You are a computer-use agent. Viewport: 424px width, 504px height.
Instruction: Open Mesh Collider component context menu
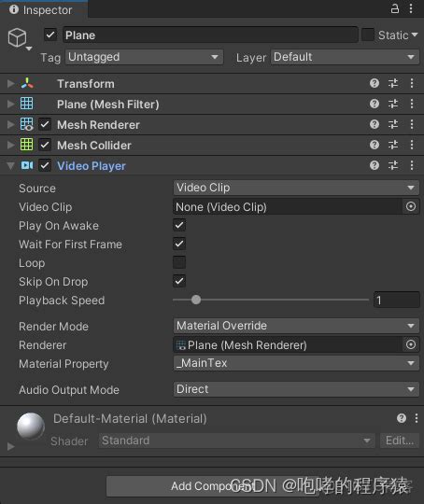[x=412, y=145]
